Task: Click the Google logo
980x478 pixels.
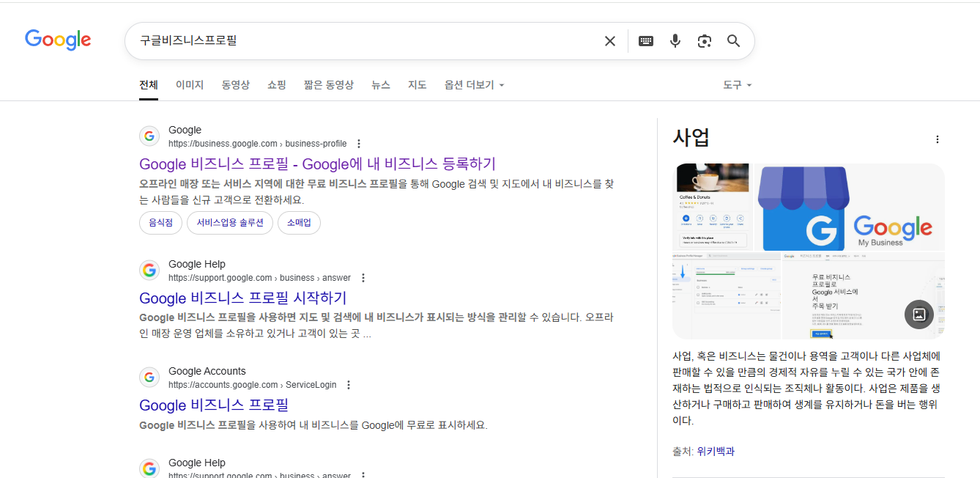Action: click(58, 40)
